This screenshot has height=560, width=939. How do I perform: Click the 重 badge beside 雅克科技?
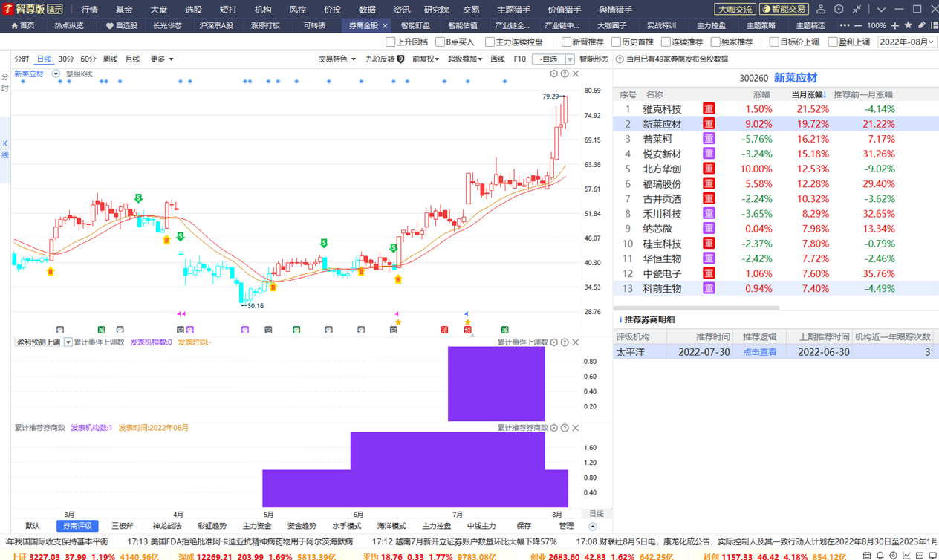click(x=709, y=109)
